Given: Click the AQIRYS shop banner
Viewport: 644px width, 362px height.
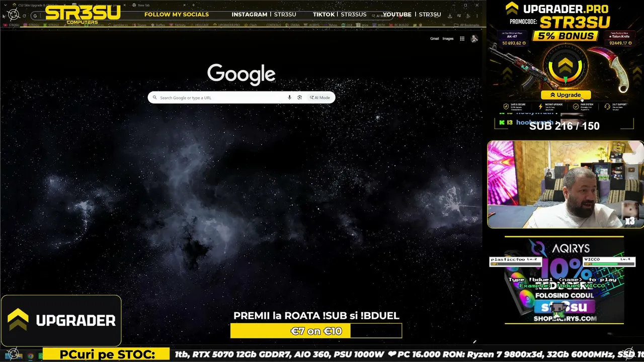Looking at the screenshot, I should pos(565,280).
